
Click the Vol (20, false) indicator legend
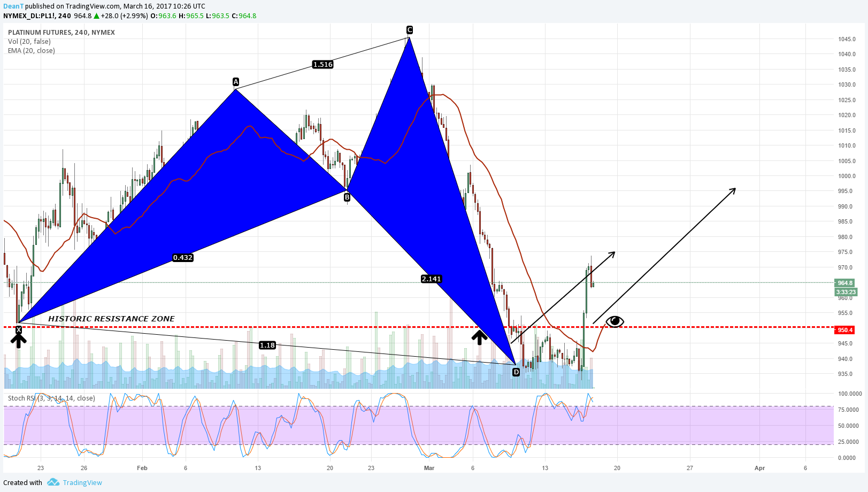[29, 42]
